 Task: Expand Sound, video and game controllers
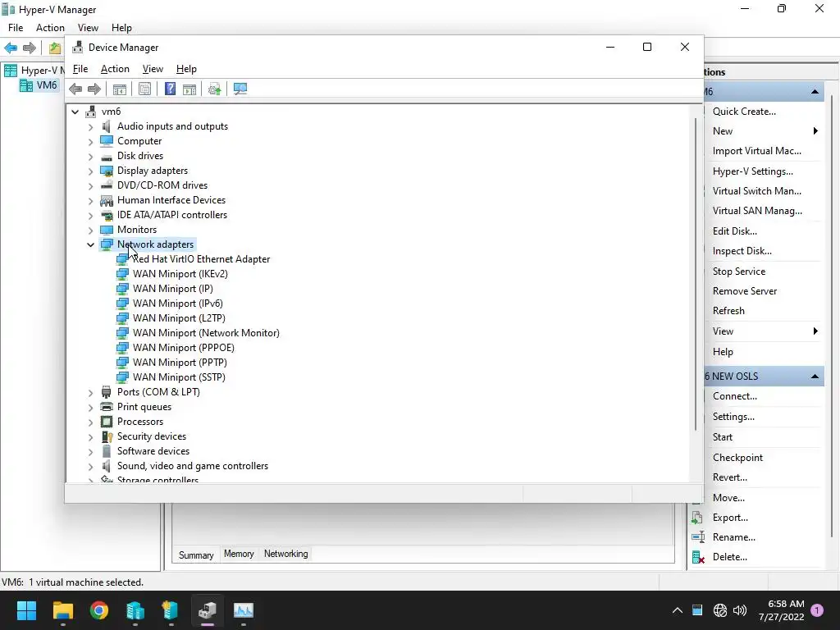pos(90,466)
